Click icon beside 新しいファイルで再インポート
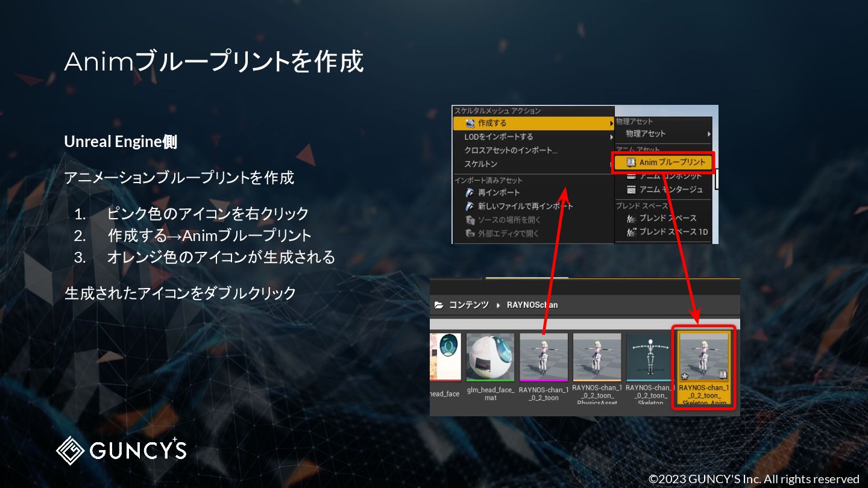 (470, 206)
